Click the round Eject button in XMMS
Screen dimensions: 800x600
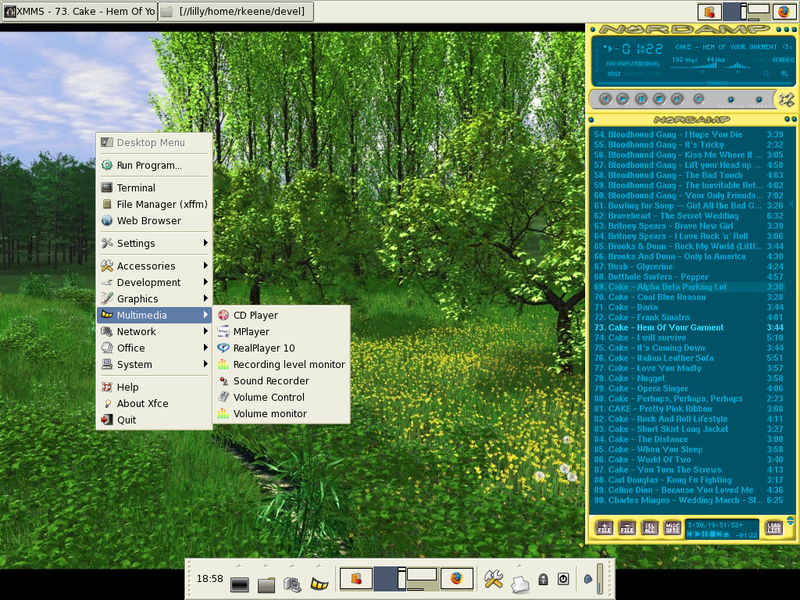pyautogui.click(x=699, y=99)
